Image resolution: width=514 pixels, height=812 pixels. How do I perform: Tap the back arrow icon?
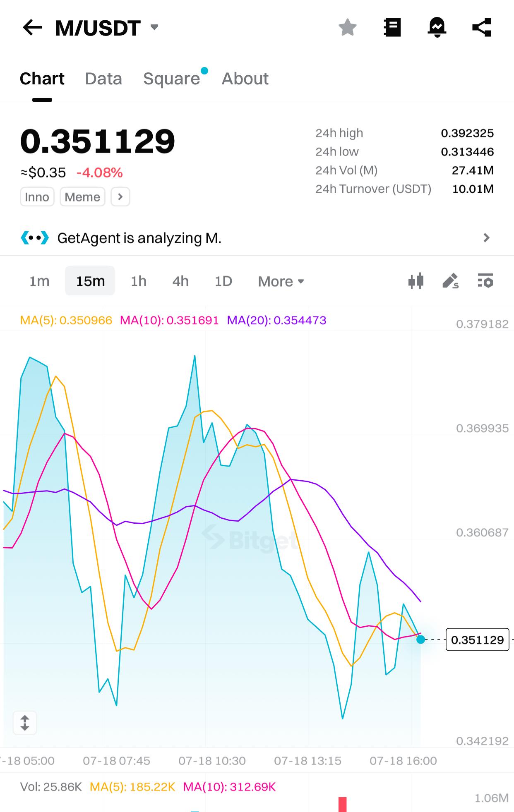click(x=32, y=28)
